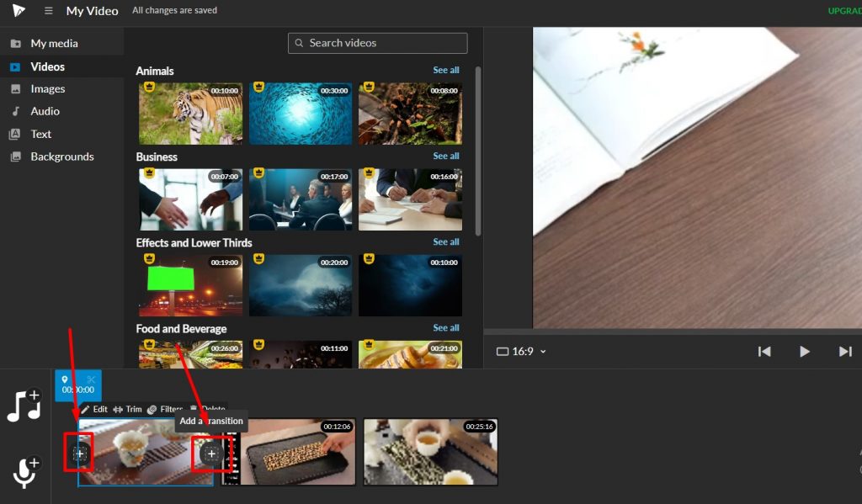Click the Search videos input field
This screenshot has width=862, height=504.
click(377, 42)
